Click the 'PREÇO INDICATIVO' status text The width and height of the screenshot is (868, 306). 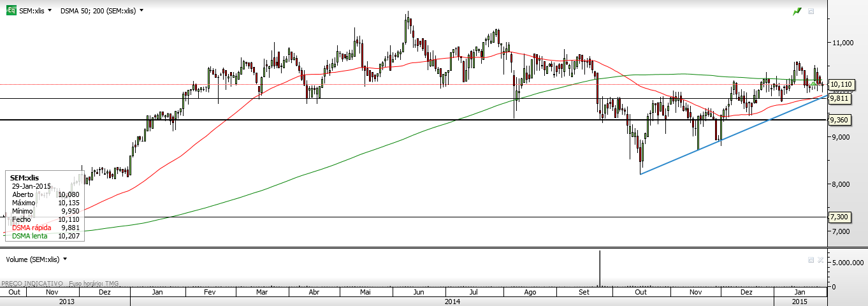tap(32, 284)
